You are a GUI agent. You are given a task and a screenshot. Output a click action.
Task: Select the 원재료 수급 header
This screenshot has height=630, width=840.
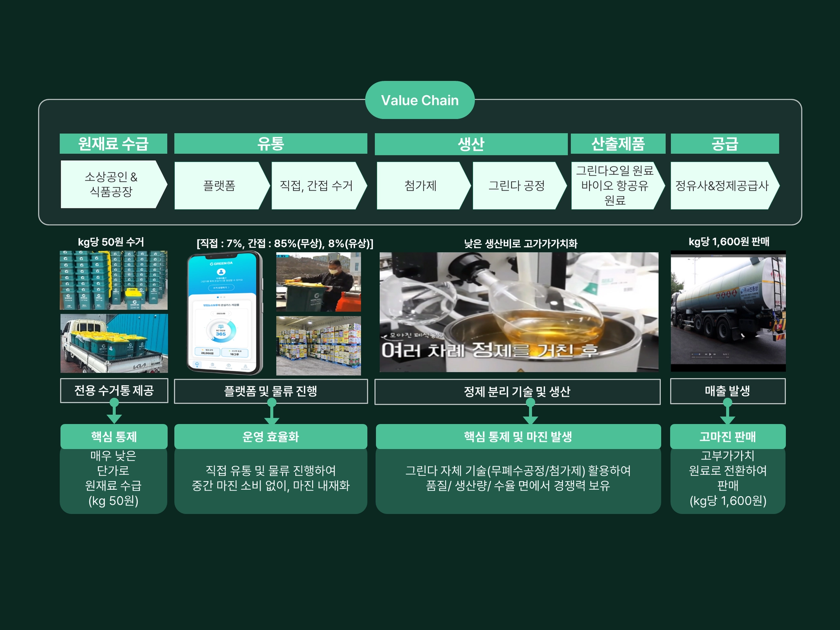pyautogui.click(x=113, y=144)
